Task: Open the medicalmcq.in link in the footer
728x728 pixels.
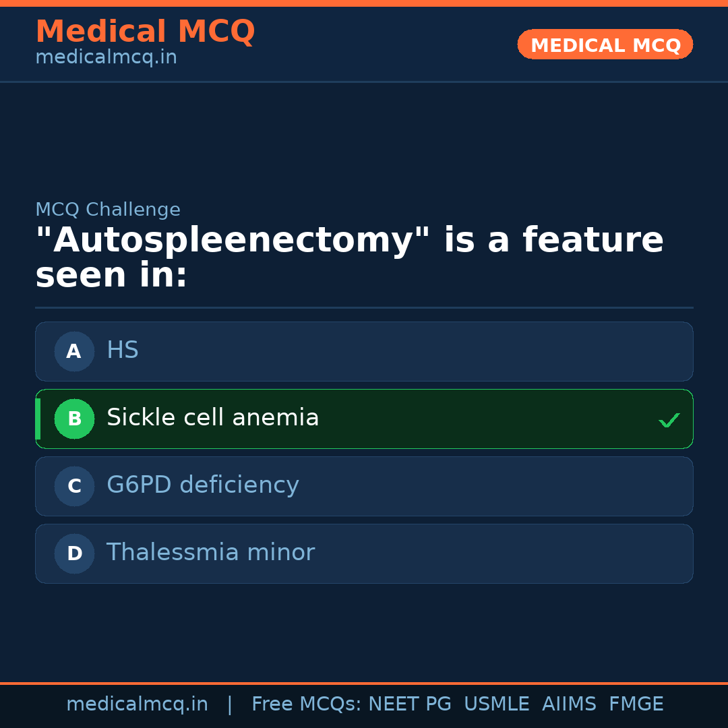Action: coord(137,704)
